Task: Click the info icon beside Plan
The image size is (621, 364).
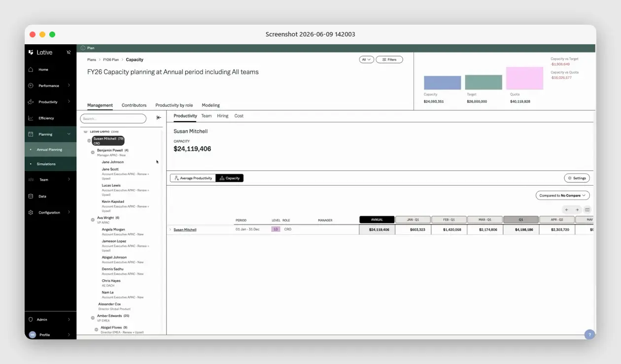Action: pyautogui.click(x=83, y=48)
